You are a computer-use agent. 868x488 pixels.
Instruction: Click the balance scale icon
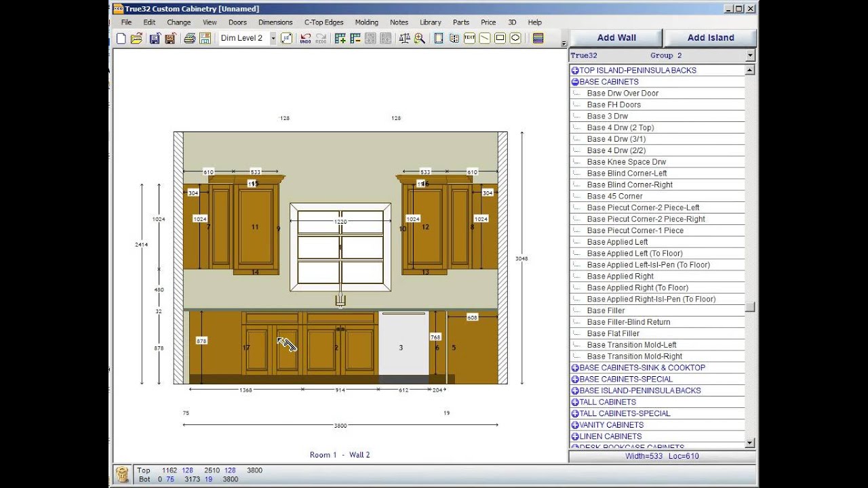pyautogui.click(x=404, y=39)
